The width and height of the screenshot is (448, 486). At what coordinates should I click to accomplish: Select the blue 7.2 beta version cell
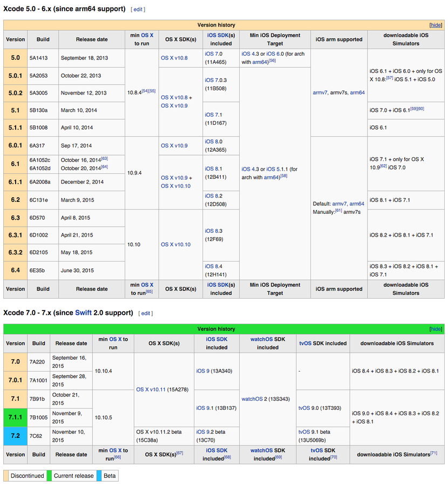click(16, 436)
